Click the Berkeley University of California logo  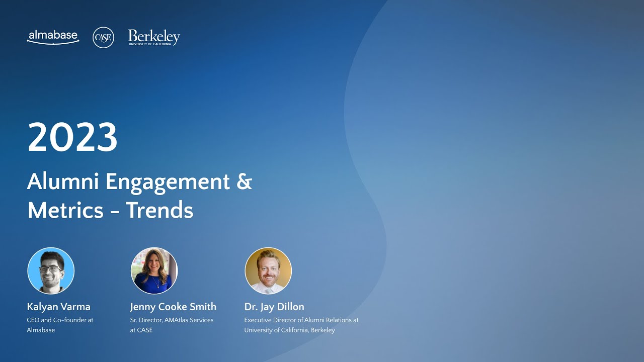pos(154,38)
